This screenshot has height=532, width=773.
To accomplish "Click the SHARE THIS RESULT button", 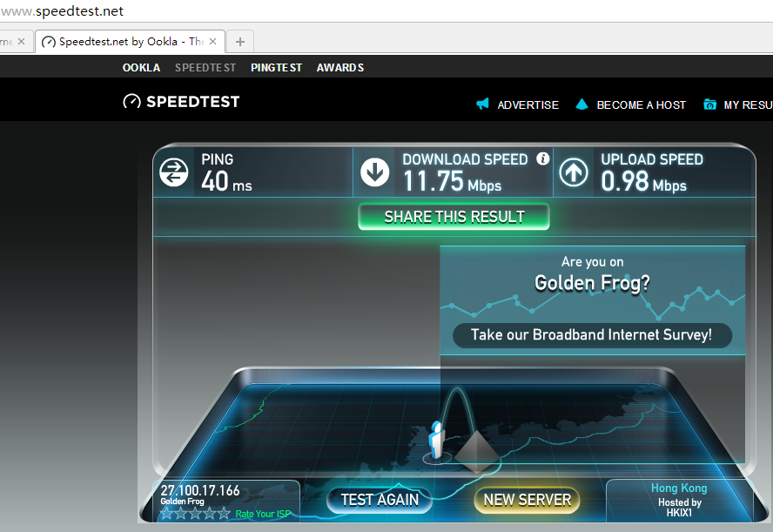I will [454, 217].
